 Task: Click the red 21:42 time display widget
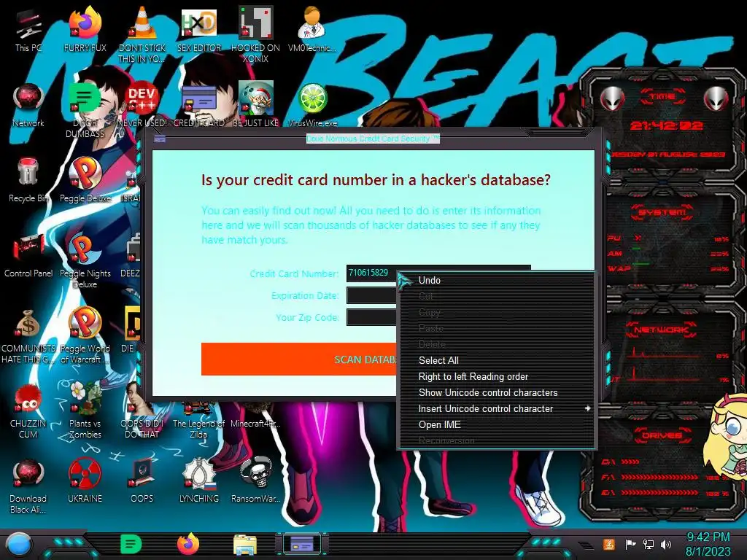(666, 125)
